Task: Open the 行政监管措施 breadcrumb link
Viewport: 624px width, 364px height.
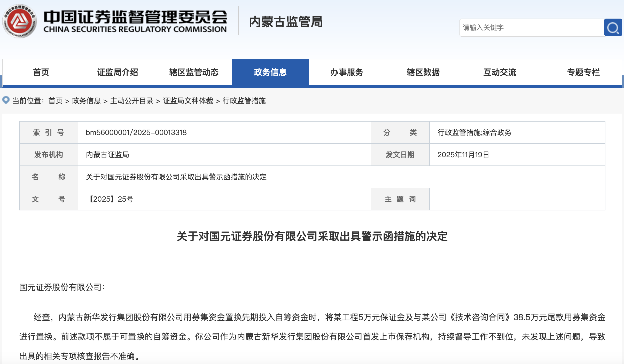Action: 245,101
